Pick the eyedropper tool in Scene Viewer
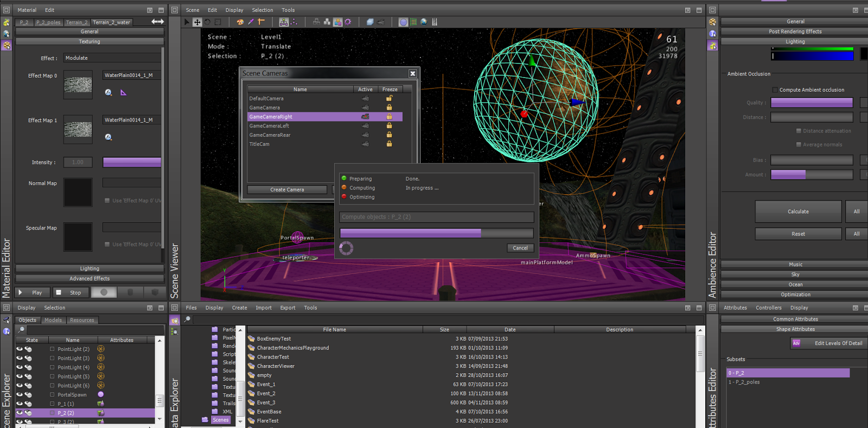This screenshot has height=428, width=868. point(251,22)
